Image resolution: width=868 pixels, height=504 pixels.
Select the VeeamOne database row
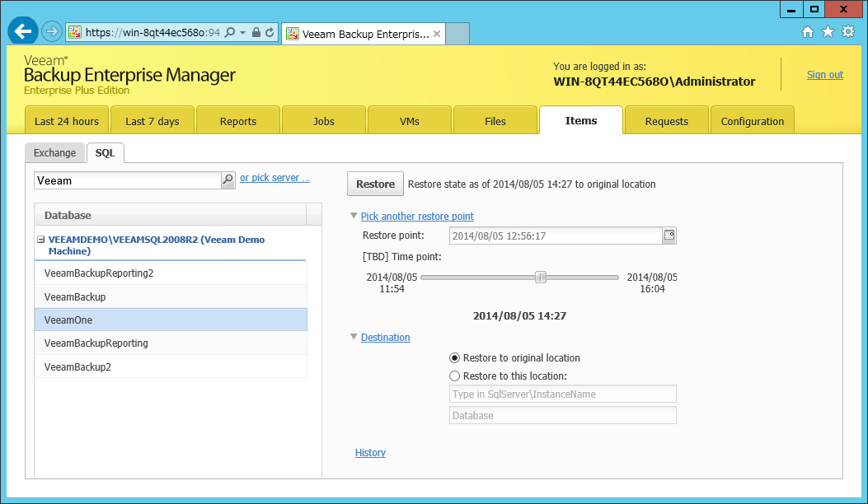point(171,320)
